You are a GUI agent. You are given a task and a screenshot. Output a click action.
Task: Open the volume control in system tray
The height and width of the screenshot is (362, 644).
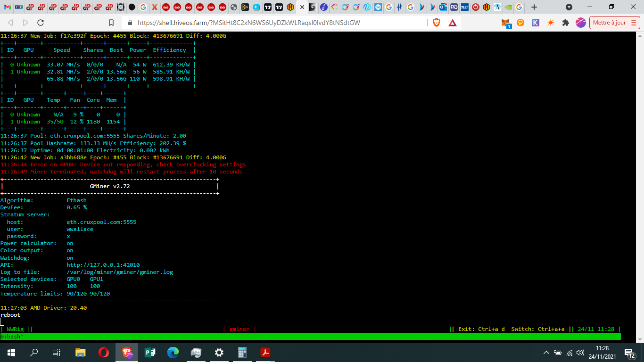click(x=580, y=353)
